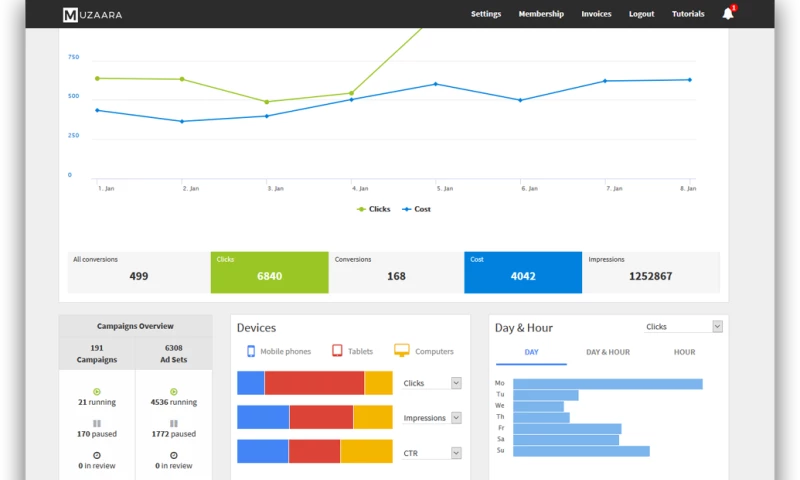Screen dimensions: 800x480
Task: Click the Muzaara logo
Action: point(92,15)
